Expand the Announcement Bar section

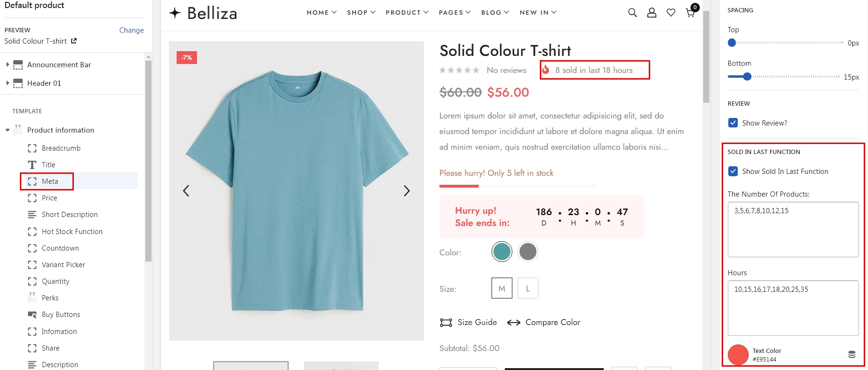click(x=8, y=65)
